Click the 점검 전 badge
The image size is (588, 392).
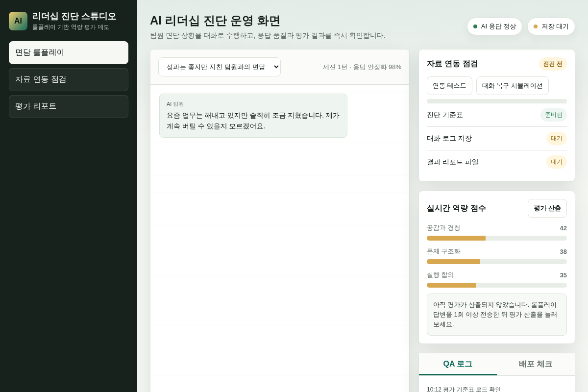(x=553, y=64)
